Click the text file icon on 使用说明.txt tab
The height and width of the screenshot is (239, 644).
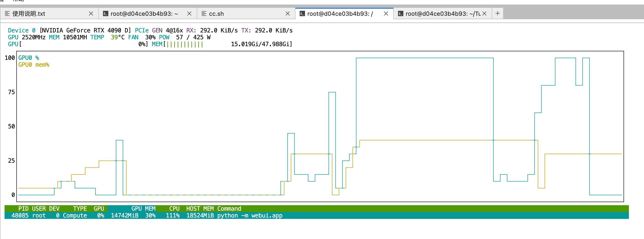(x=7, y=13)
